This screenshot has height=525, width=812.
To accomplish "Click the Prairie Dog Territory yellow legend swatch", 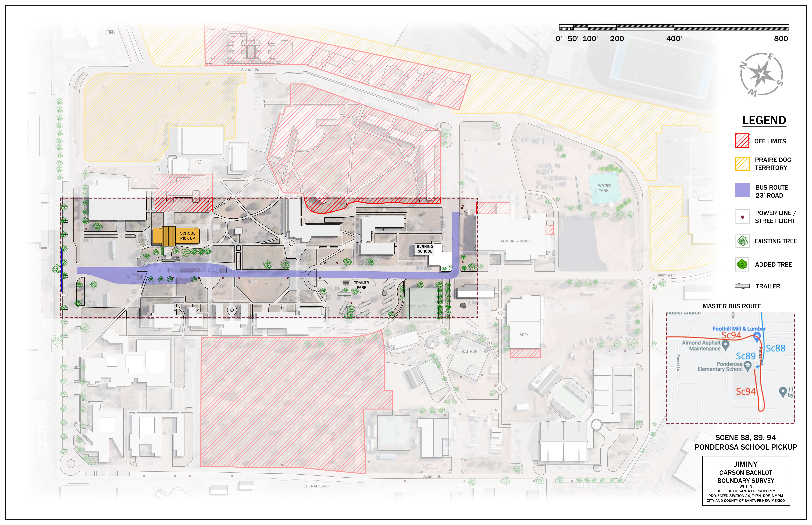I will (x=742, y=164).
